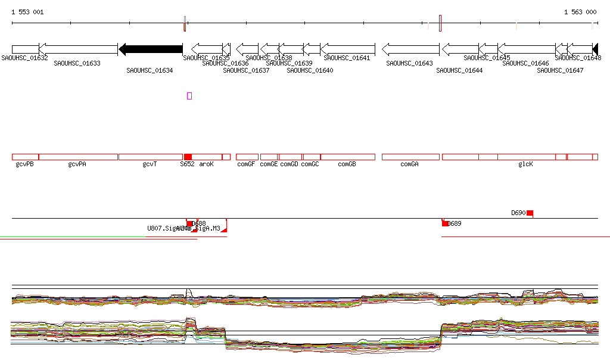Select the red box above comGF

pyautogui.click(x=247, y=157)
